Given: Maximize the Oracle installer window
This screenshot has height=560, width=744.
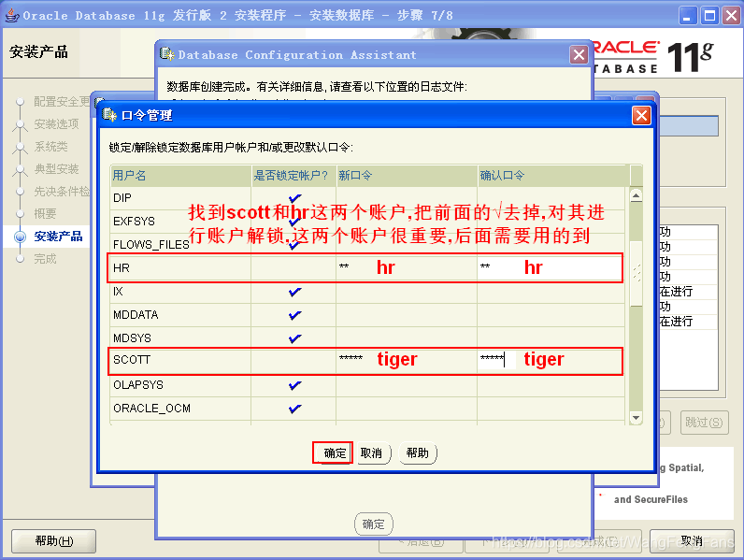Looking at the screenshot, I should click(x=709, y=16).
